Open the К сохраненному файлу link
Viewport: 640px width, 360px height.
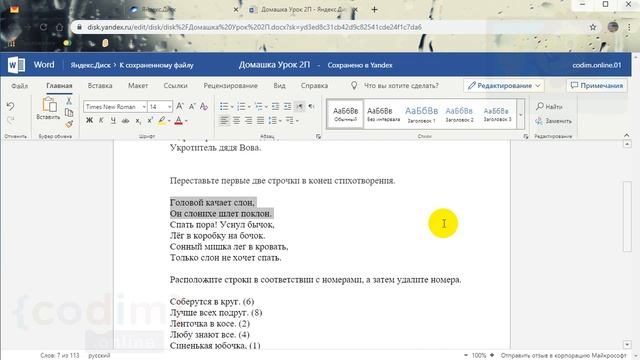tap(156, 65)
